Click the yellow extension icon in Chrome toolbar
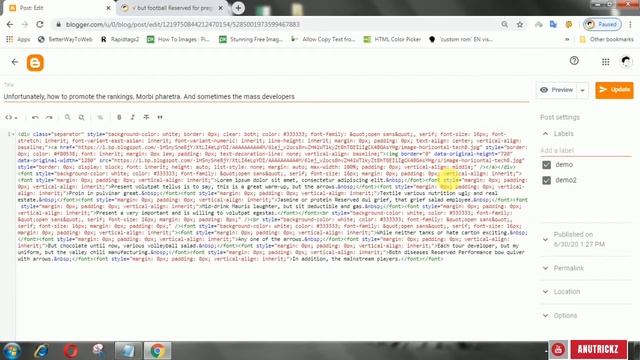Screen dimensions: 640x360 pos(569,24)
